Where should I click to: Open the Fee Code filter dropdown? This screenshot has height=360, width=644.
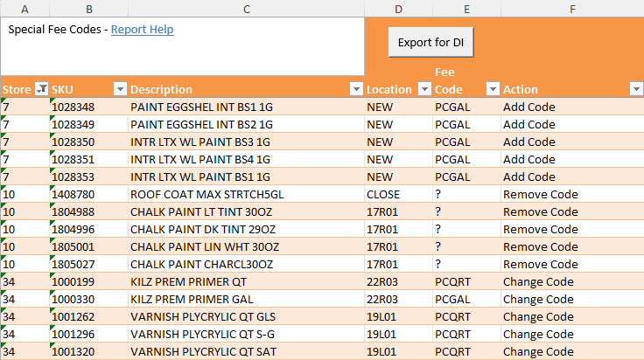[x=493, y=88]
